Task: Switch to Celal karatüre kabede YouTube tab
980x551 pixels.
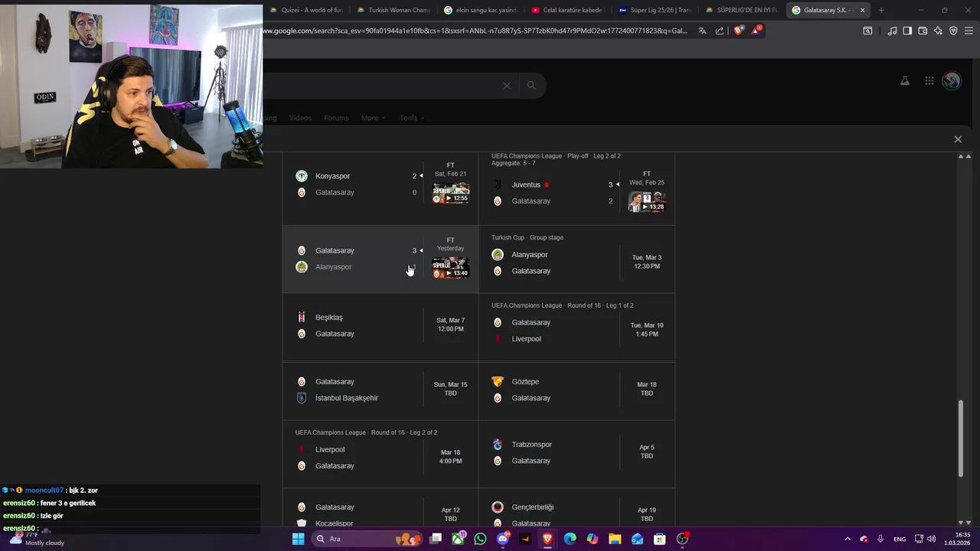Action: [x=568, y=10]
